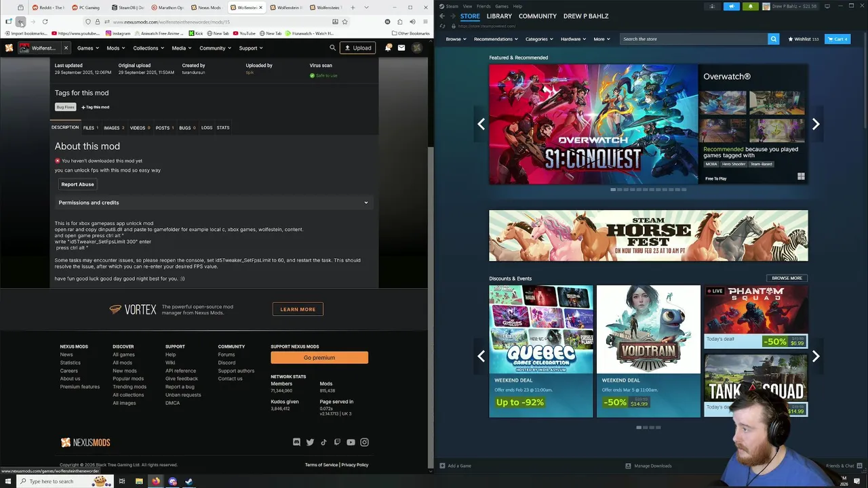
Task: Go back in the Steam client
Action: (x=442, y=16)
